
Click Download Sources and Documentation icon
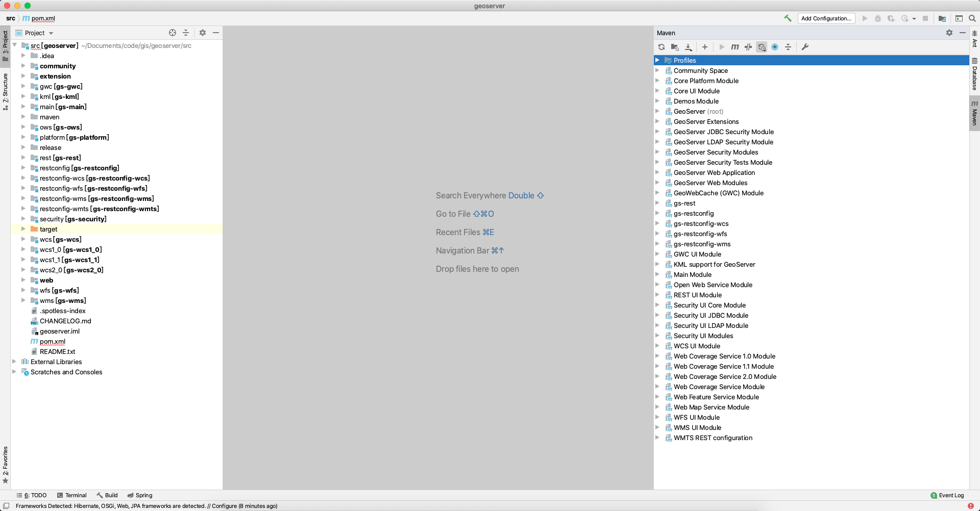(x=689, y=47)
